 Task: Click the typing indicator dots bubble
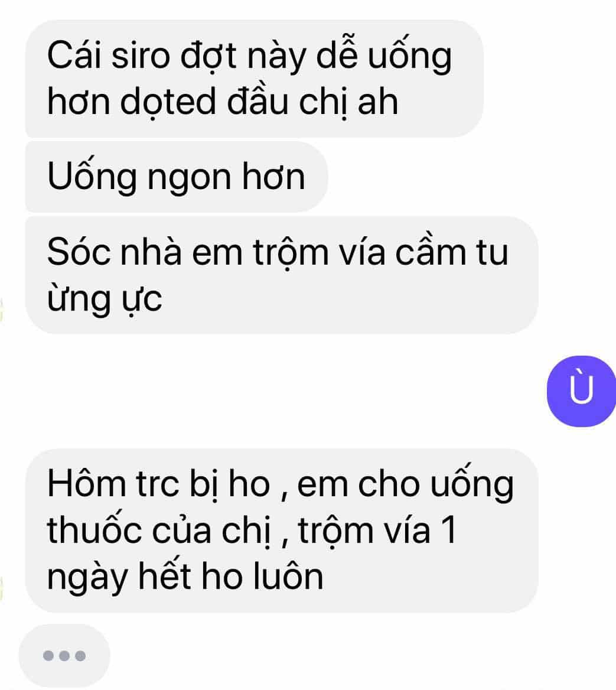[64, 655]
